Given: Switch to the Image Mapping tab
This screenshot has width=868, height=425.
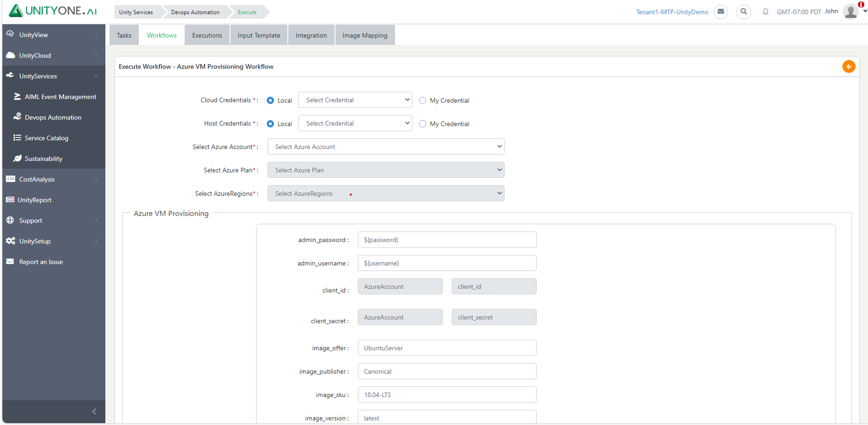Looking at the screenshot, I should click(365, 35).
